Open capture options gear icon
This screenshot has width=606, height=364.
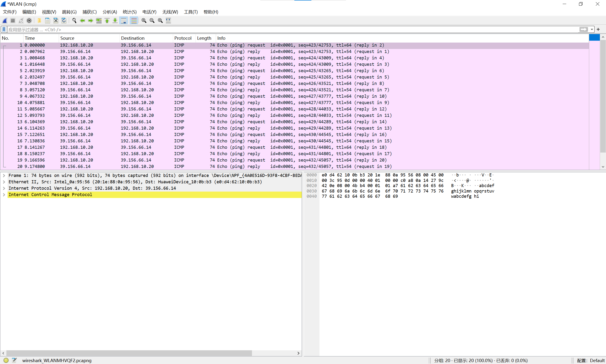tap(29, 21)
